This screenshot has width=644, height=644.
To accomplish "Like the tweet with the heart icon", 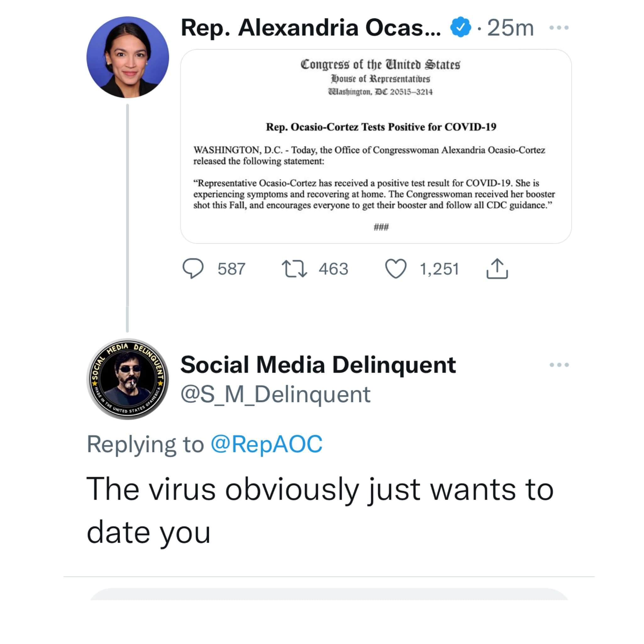I will pos(396,269).
